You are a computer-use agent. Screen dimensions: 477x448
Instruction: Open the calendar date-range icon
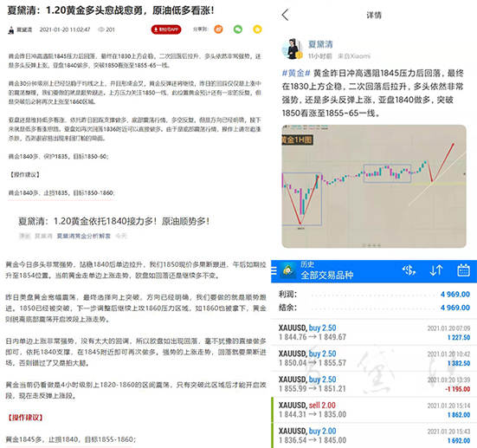click(463, 270)
